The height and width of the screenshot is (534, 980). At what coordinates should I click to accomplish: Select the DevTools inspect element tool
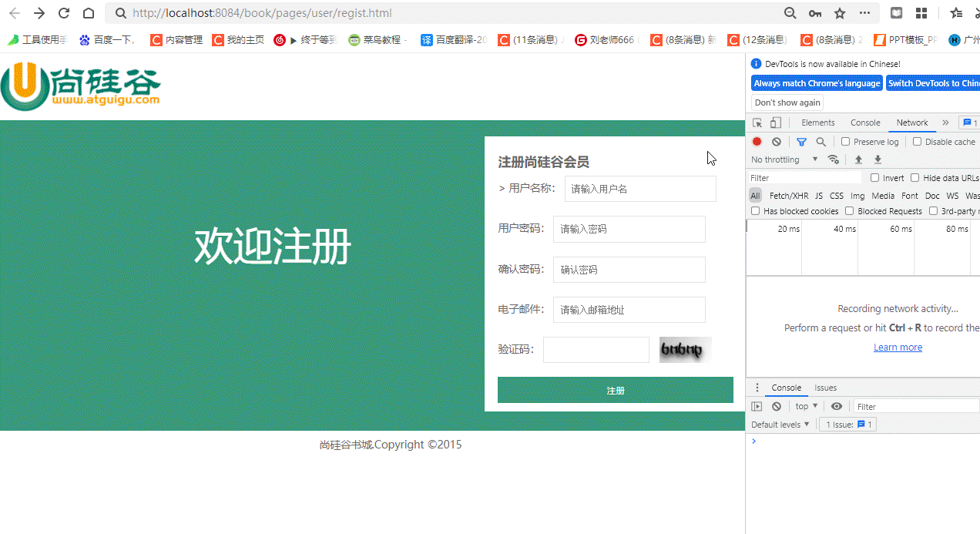pyautogui.click(x=757, y=123)
